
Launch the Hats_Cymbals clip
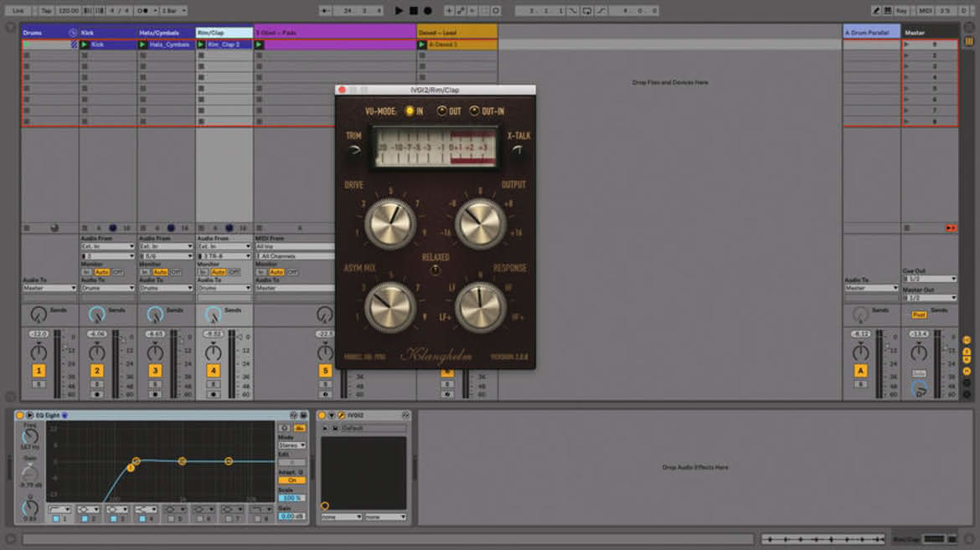pos(142,44)
